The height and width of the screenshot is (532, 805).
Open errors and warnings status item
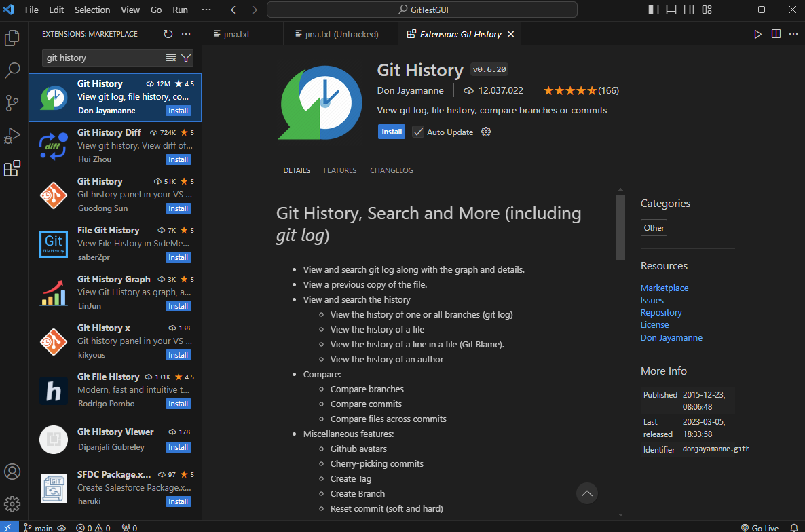coord(93,527)
